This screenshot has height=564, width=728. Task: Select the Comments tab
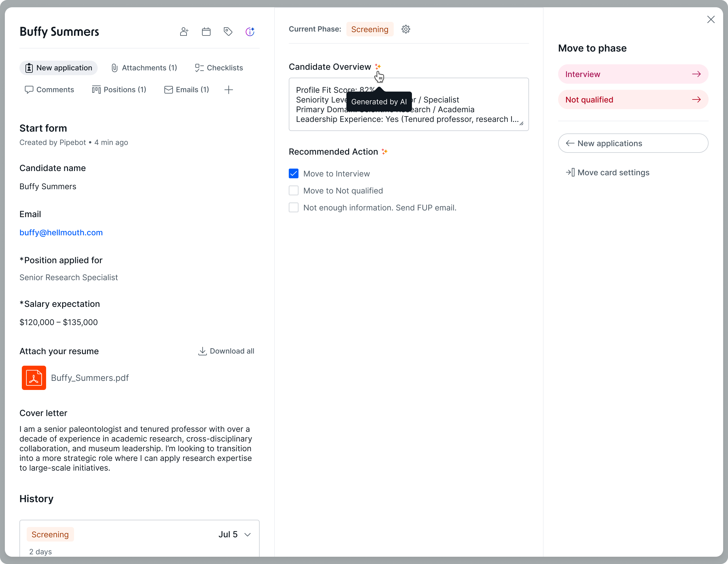pyautogui.click(x=49, y=89)
